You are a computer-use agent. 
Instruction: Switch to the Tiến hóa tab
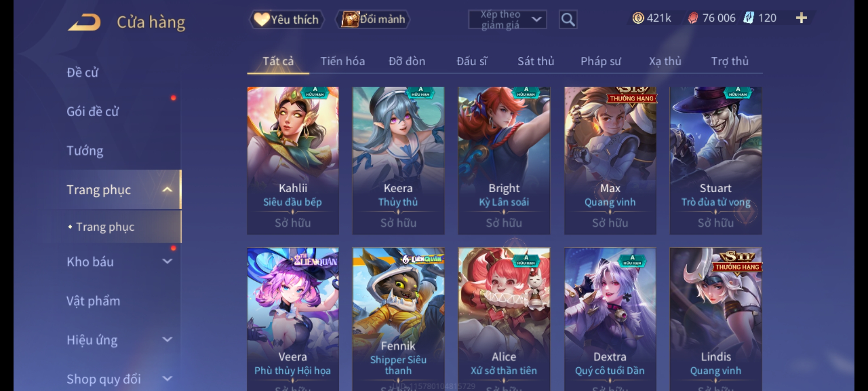[342, 61]
